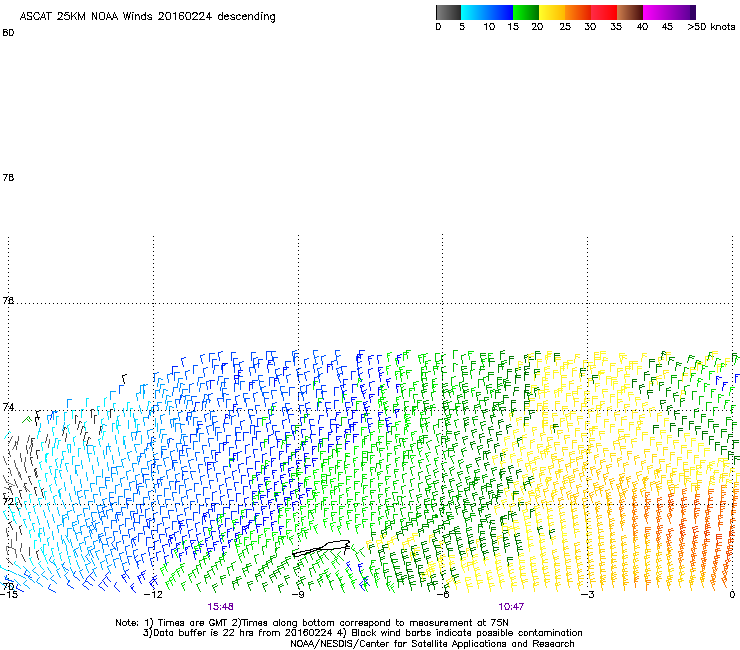Click the red 30-35 knots legend swatch
The height and width of the screenshot is (650, 740).
[x=604, y=12]
